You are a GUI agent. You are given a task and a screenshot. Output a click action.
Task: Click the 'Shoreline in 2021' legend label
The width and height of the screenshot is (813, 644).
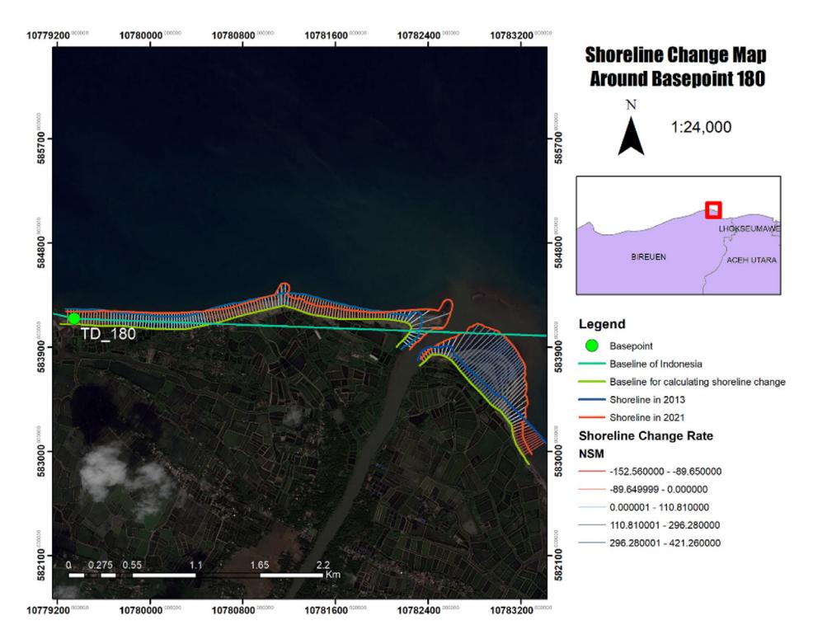pyautogui.click(x=647, y=417)
